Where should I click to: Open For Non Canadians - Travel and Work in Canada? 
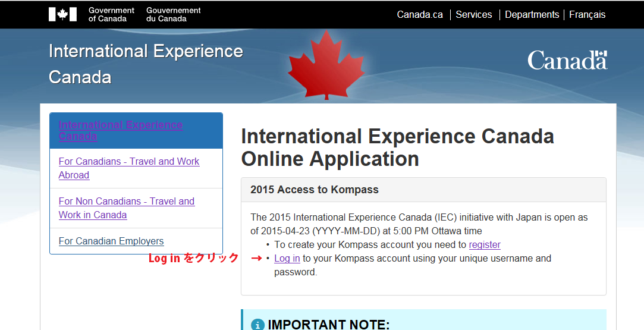127,208
